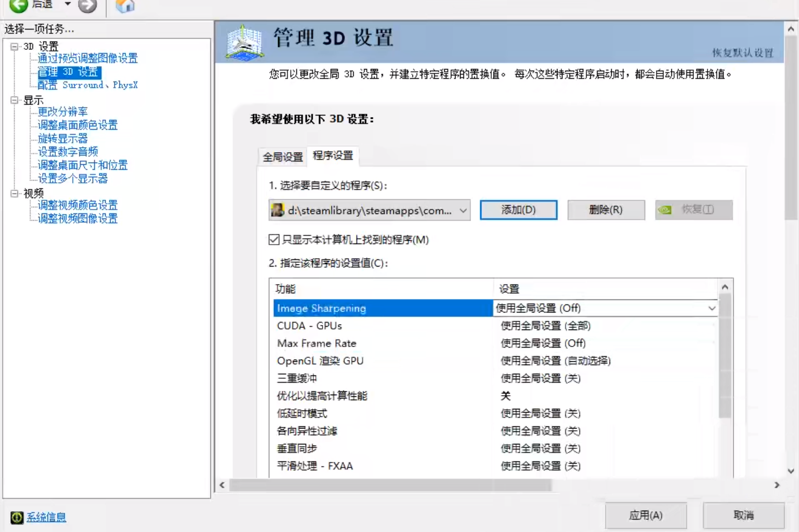Click the horizontal scroll right arrow
The height and width of the screenshot is (532, 799).
(777, 485)
